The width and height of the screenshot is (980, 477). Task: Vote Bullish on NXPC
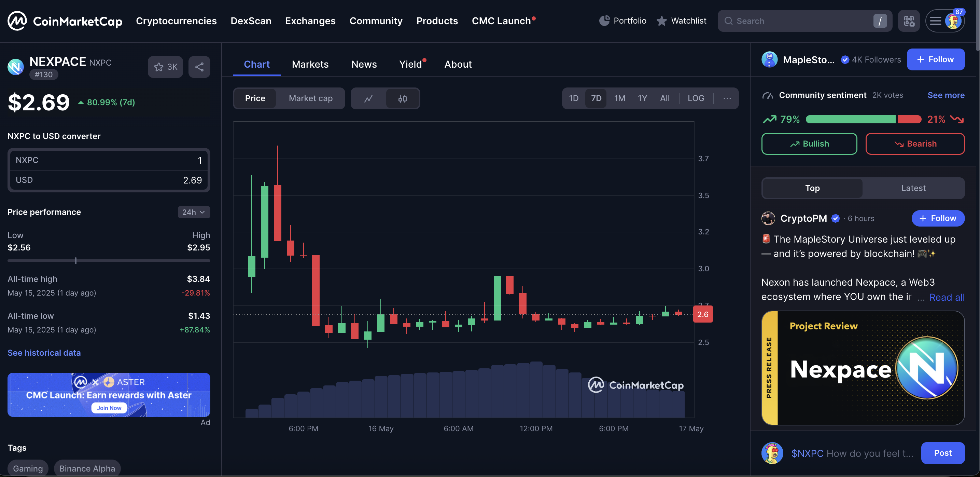coord(809,144)
